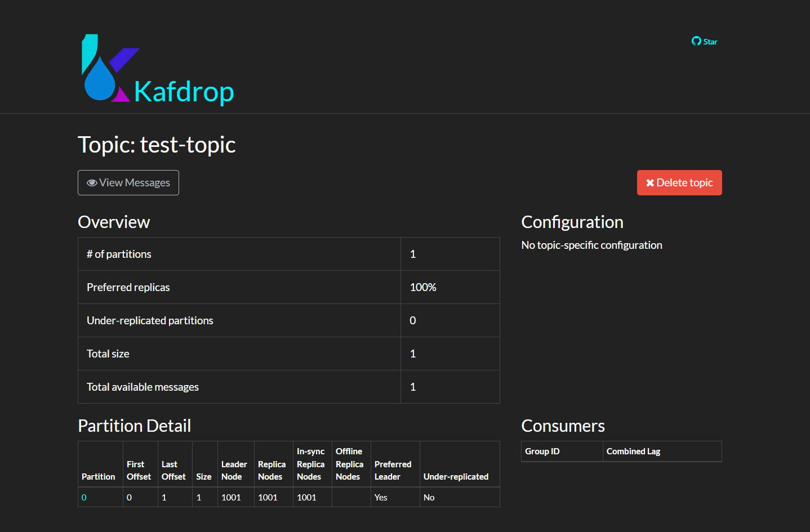This screenshot has height=532, width=810.
Task: Open View Messages for test-topic
Action: [128, 183]
